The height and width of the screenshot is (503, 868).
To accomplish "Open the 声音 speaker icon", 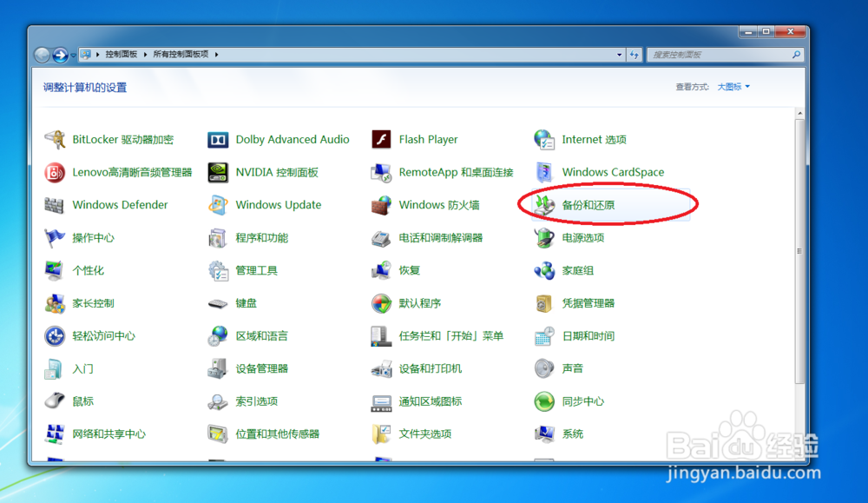I will coord(544,368).
